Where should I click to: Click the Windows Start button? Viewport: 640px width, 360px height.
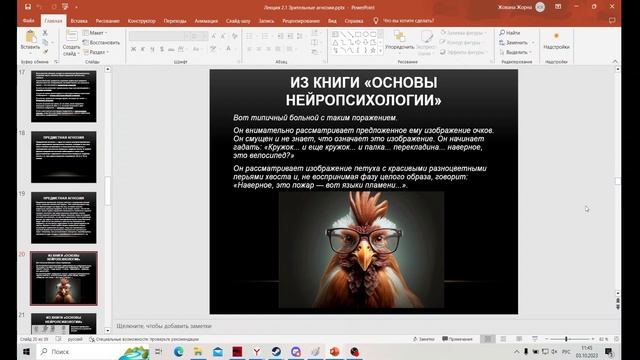27,351
